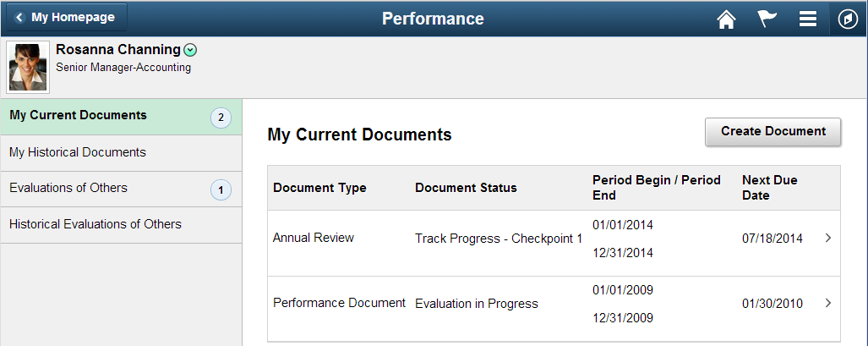
Task: Click Rosanna Channing's profile photo
Action: [28, 67]
